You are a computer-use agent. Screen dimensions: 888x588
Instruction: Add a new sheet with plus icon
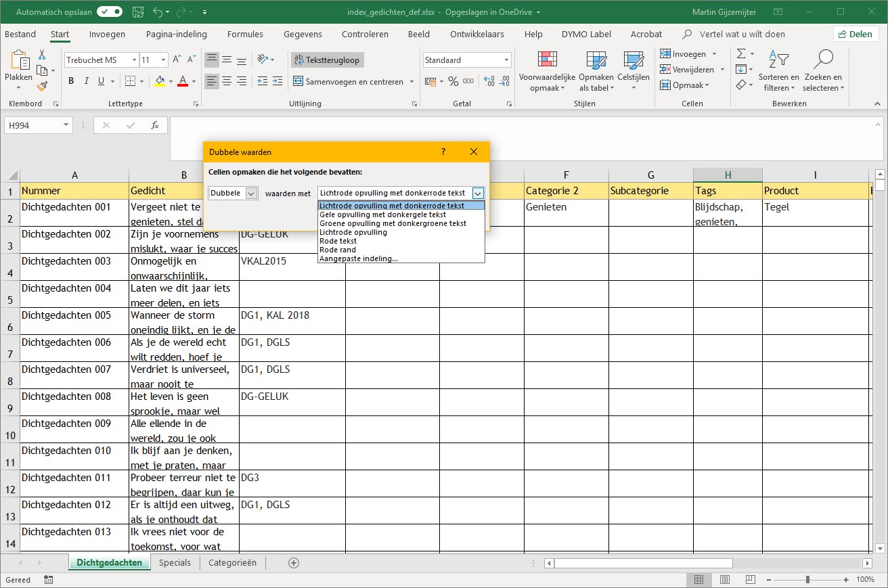294,563
